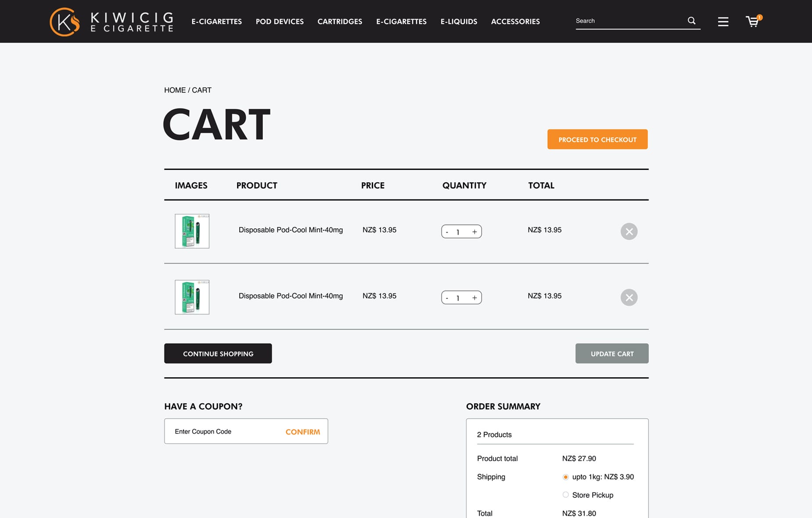Go to the Accessories menu item
Screen dimensions: 812x518
(515, 22)
